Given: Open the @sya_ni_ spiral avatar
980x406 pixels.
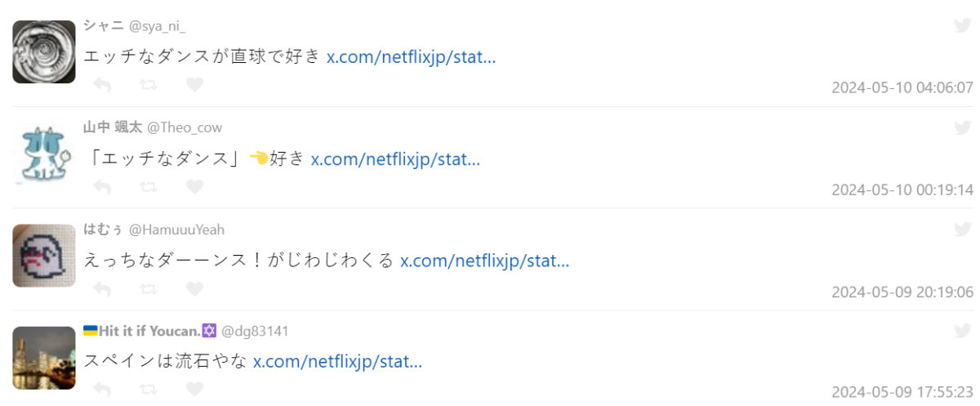Looking at the screenshot, I should point(44,51).
